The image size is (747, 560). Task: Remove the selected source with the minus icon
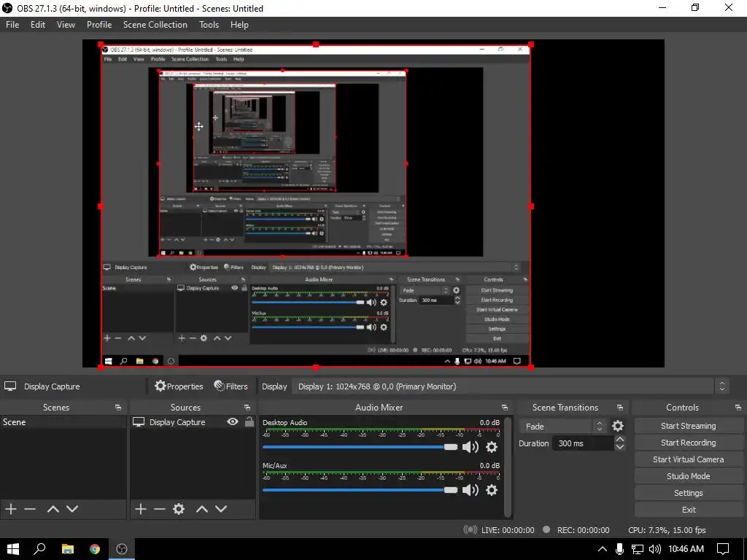pos(160,509)
